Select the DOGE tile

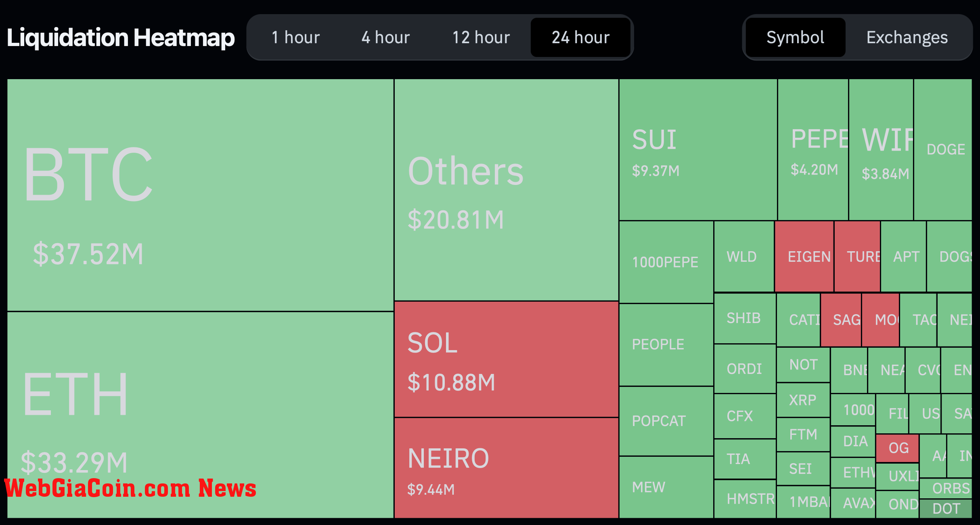943,149
